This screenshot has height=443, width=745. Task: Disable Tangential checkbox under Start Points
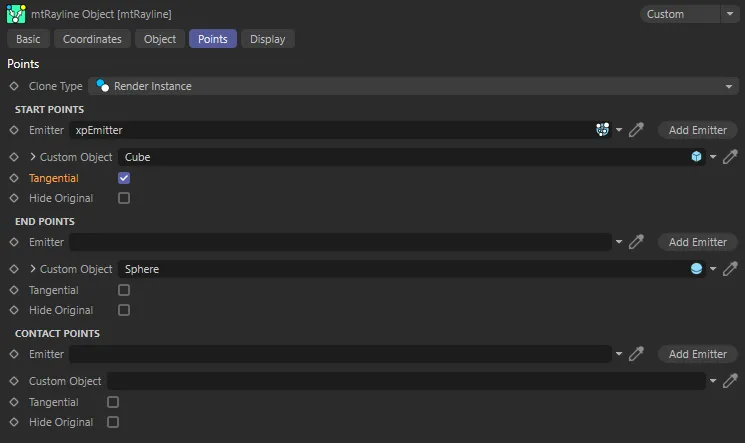click(x=124, y=178)
